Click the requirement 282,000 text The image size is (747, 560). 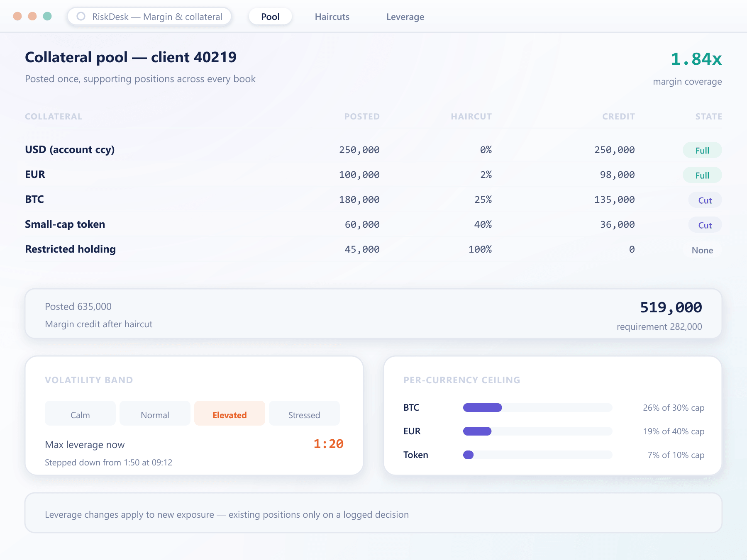659,326
